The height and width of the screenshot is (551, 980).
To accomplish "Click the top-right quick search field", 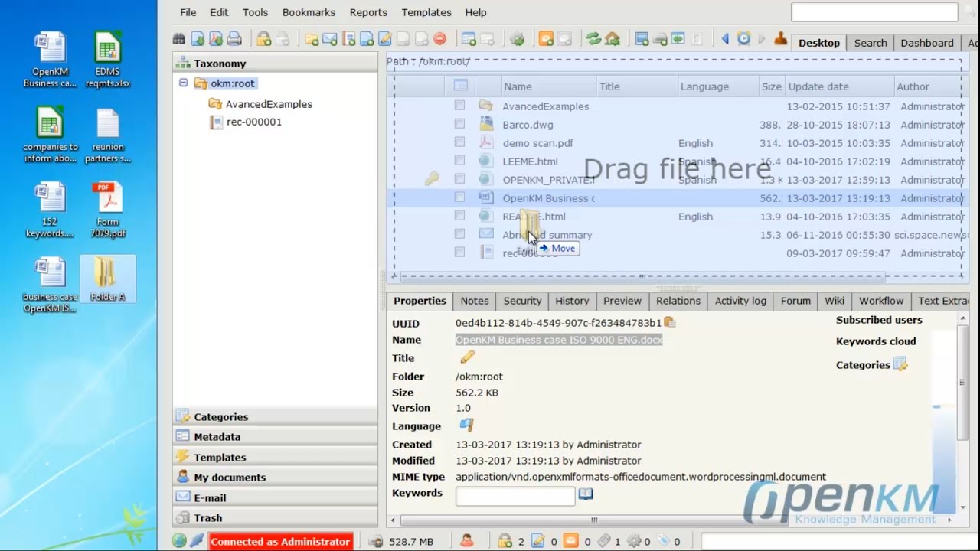I will pos(874,12).
